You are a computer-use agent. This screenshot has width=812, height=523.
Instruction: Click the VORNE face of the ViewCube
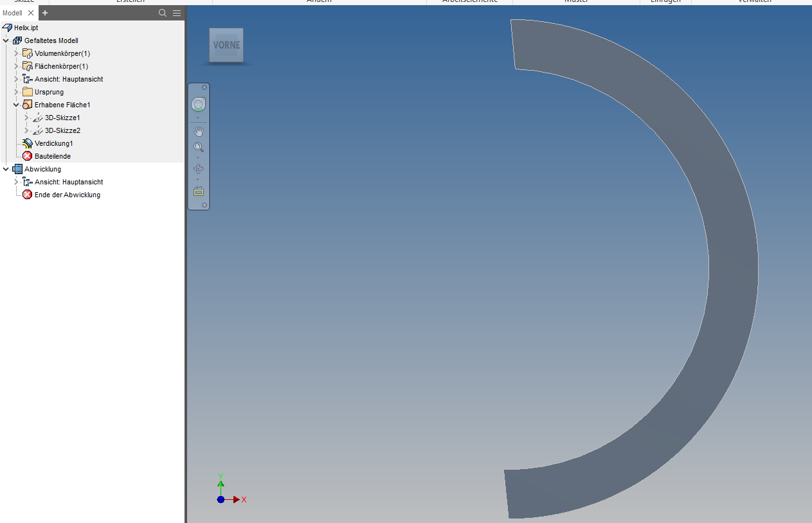pyautogui.click(x=226, y=46)
